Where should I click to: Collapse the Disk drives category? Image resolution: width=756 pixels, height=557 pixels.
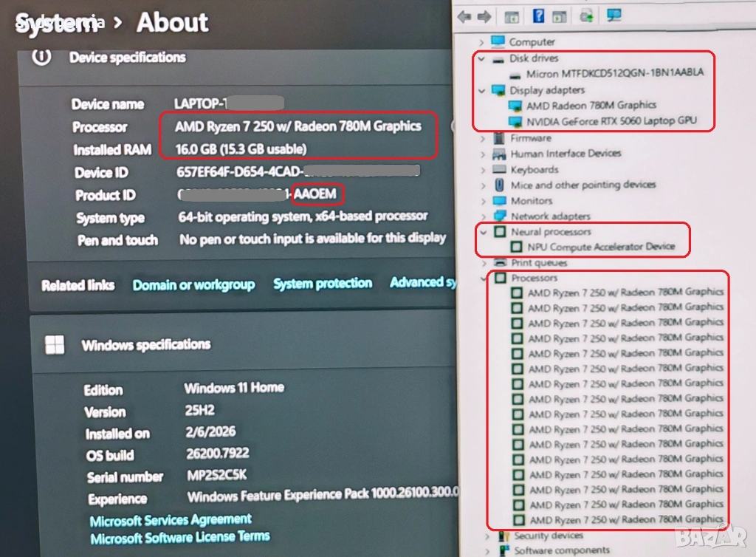pyautogui.click(x=482, y=58)
